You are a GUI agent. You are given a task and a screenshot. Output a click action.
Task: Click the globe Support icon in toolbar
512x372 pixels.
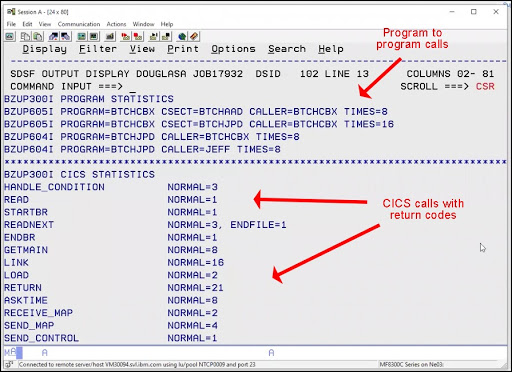tap(182, 36)
